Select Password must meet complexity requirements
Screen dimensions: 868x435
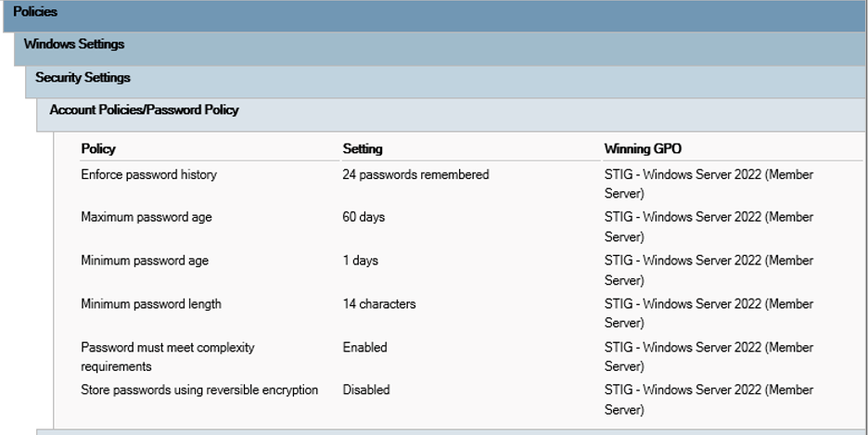tap(168, 357)
